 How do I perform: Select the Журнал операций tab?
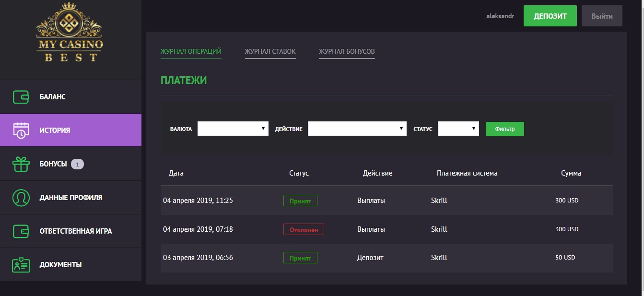(191, 51)
